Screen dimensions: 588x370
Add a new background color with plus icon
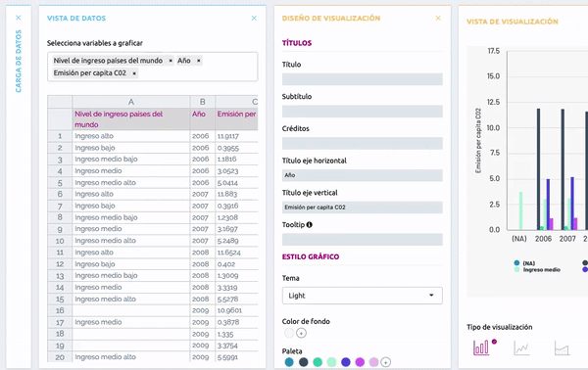301,333
